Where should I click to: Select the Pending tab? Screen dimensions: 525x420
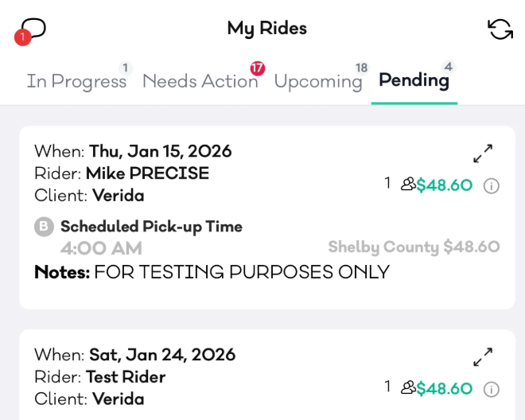[414, 80]
